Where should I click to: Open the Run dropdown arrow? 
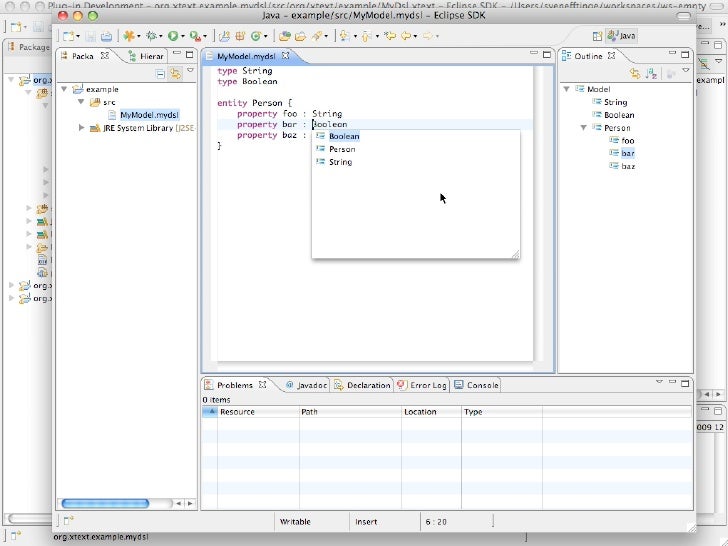click(182, 36)
